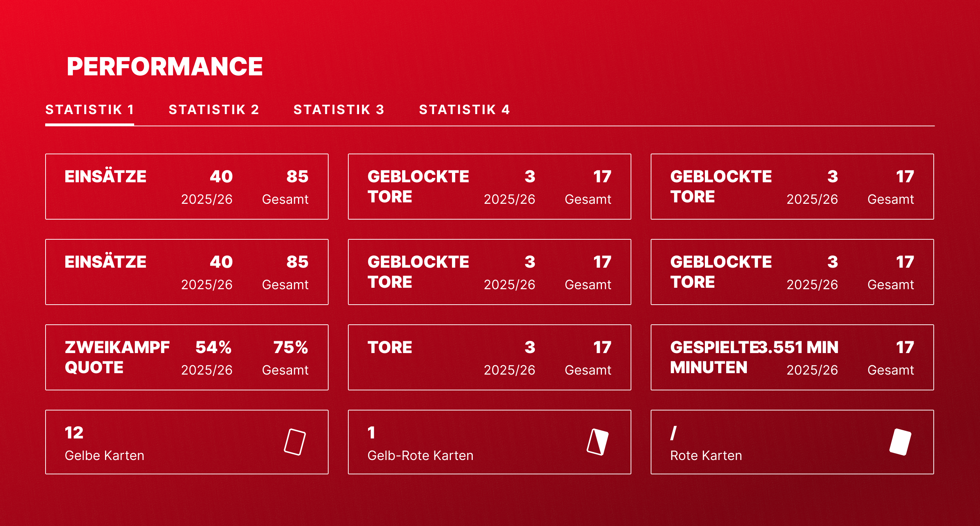Switch to the Statistik 2 tab

[x=214, y=110]
